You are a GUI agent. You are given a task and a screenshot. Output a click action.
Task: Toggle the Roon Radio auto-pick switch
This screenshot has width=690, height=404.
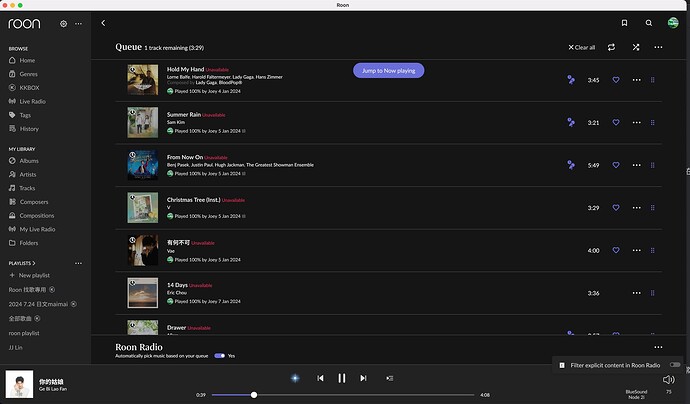[220, 356]
